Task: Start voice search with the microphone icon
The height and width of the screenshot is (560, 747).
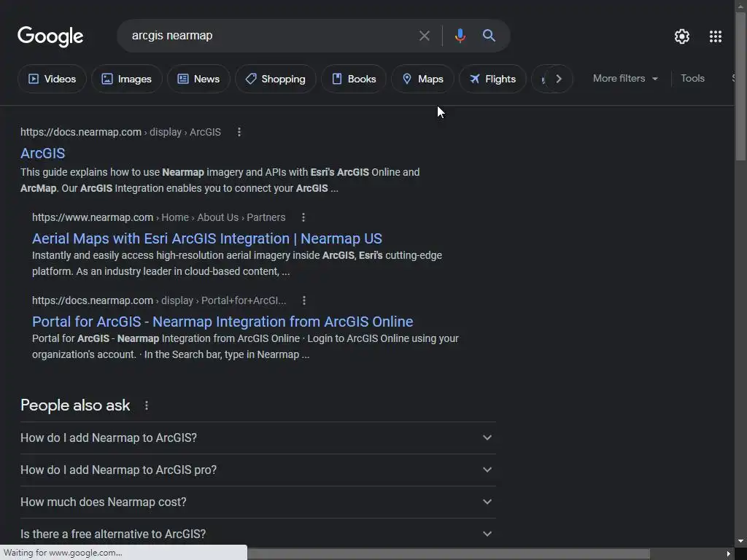Action: (x=460, y=36)
